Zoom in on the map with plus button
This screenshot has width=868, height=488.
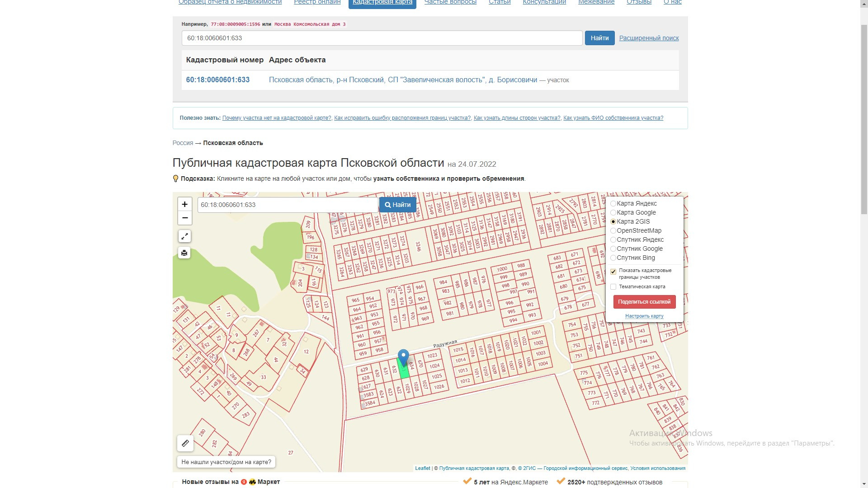[184, 204]
